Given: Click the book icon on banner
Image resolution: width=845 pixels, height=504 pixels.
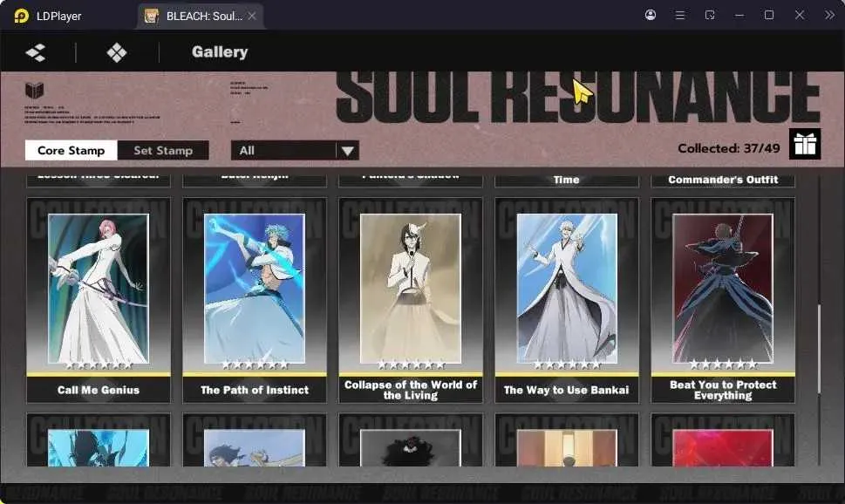Looking at the screenshot, I should (x=35, y=90).
